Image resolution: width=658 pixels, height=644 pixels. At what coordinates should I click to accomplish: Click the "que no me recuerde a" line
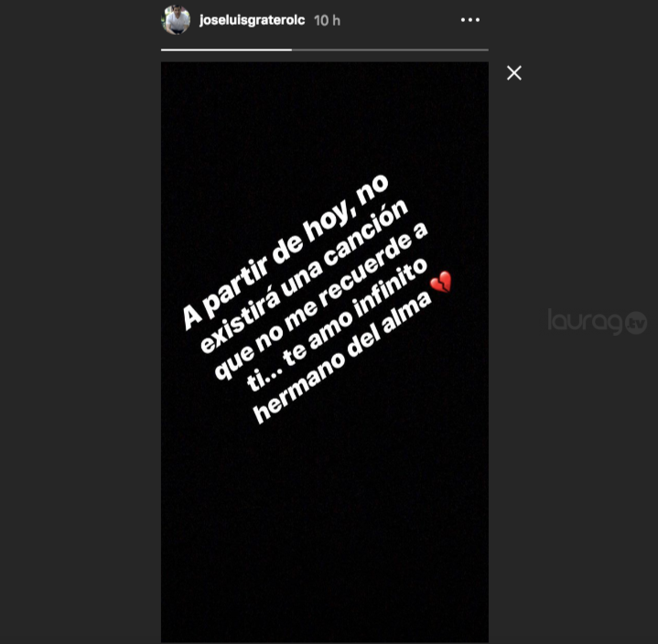[321, 301]
